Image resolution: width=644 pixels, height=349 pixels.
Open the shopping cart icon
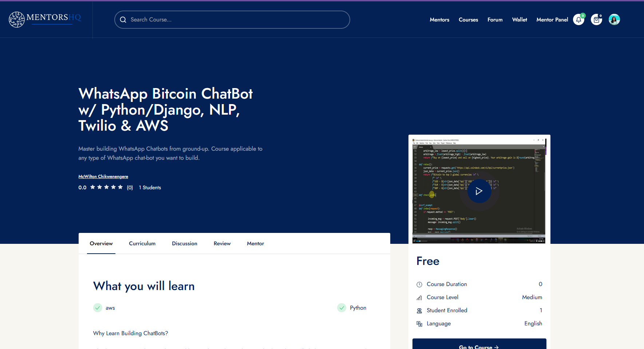pyautogui.click(x=596, y=20)
